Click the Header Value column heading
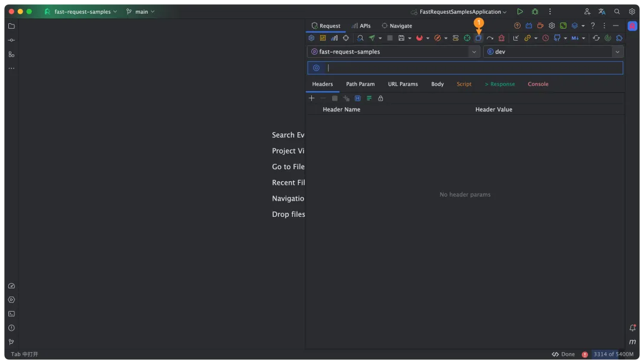This screenshot has height=364, width=644. coord(494,110)
